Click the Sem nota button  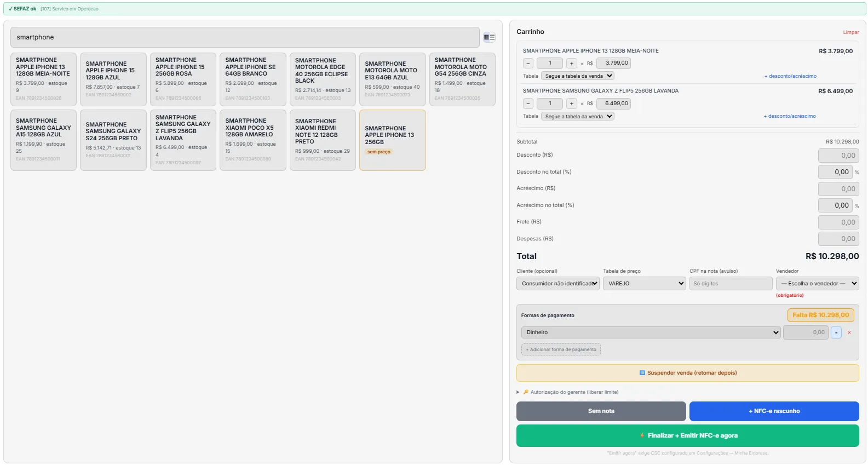click(601, 411)
